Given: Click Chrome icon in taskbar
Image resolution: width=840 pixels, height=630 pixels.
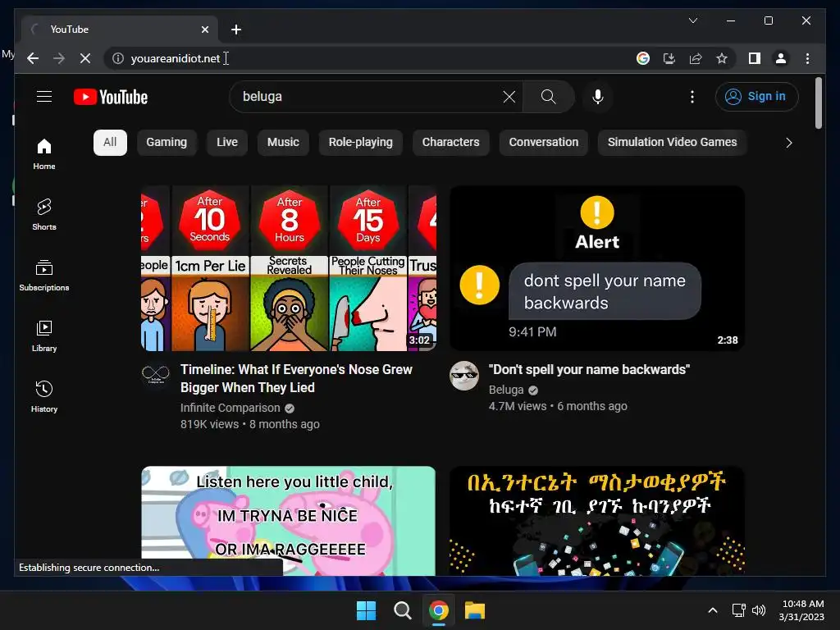Looking at the screenshot, I should [x=438, y=610].
